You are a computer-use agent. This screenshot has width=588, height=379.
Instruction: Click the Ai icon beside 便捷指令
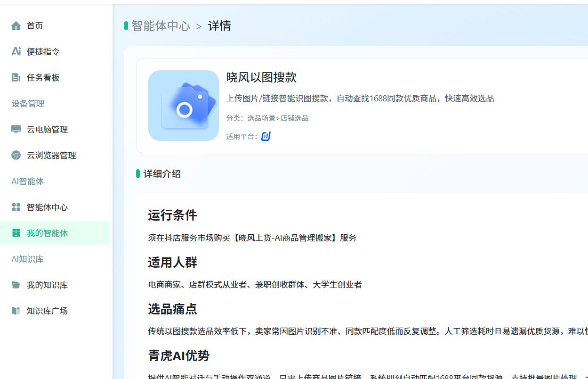(16, 52)
